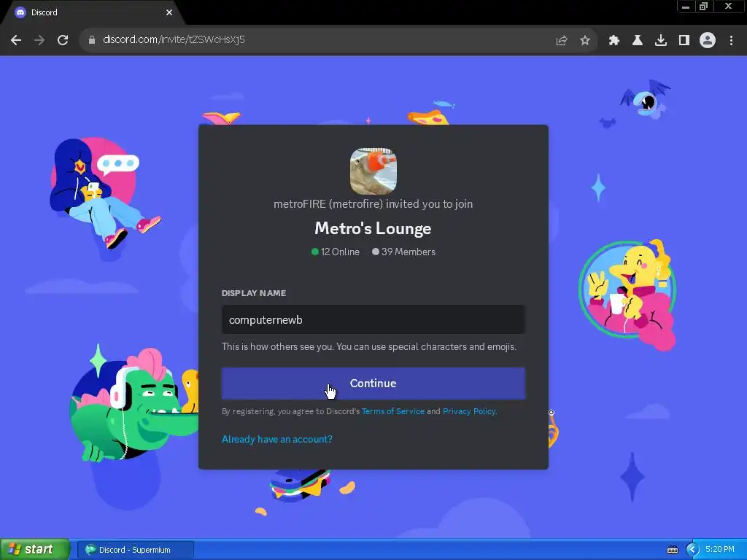Click the 5:20 PM clock
The height and width of the screenshot is (560, 747).
[720, 550]
